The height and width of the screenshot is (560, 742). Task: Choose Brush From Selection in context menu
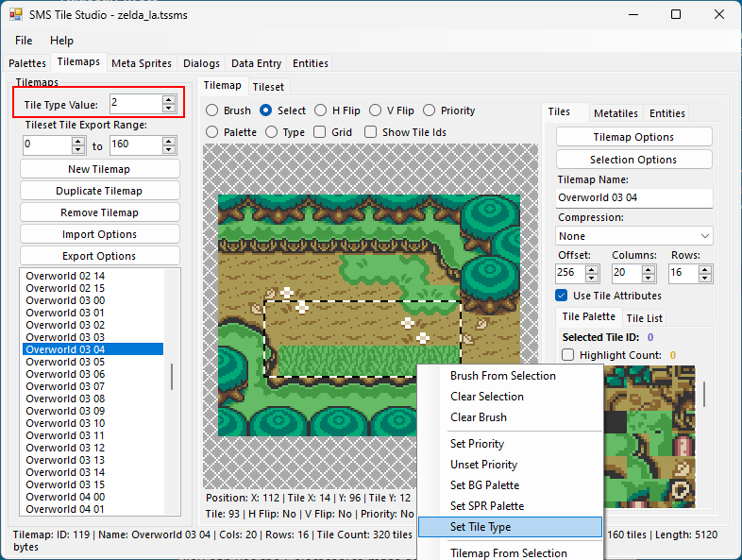(510, 376)
